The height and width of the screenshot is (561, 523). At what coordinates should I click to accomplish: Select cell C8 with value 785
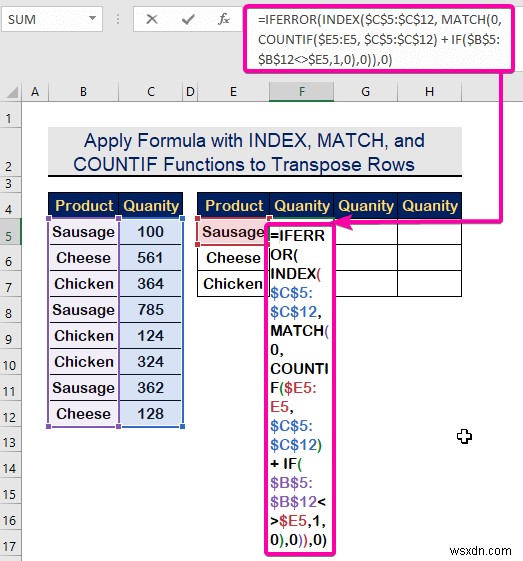151,310
